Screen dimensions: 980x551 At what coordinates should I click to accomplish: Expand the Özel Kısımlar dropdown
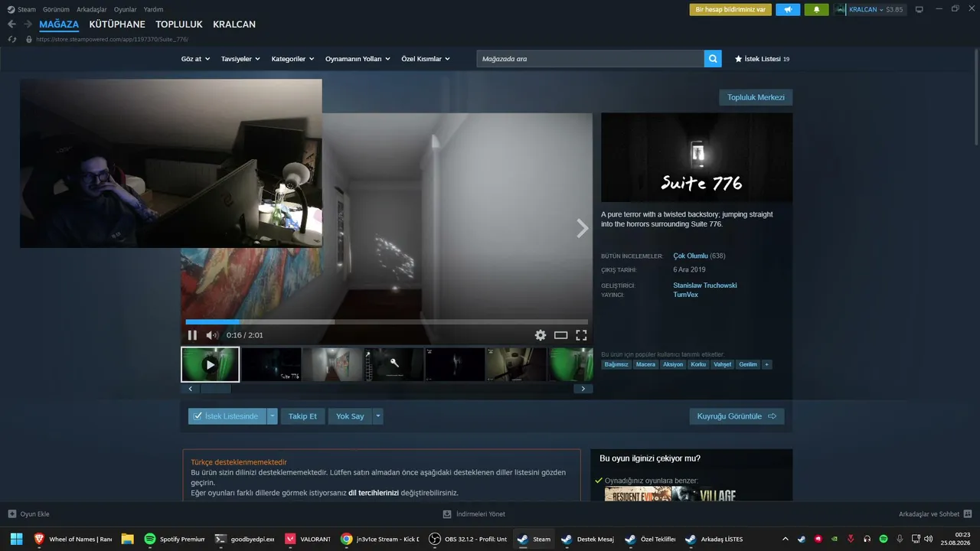click(x=426, y=59)
